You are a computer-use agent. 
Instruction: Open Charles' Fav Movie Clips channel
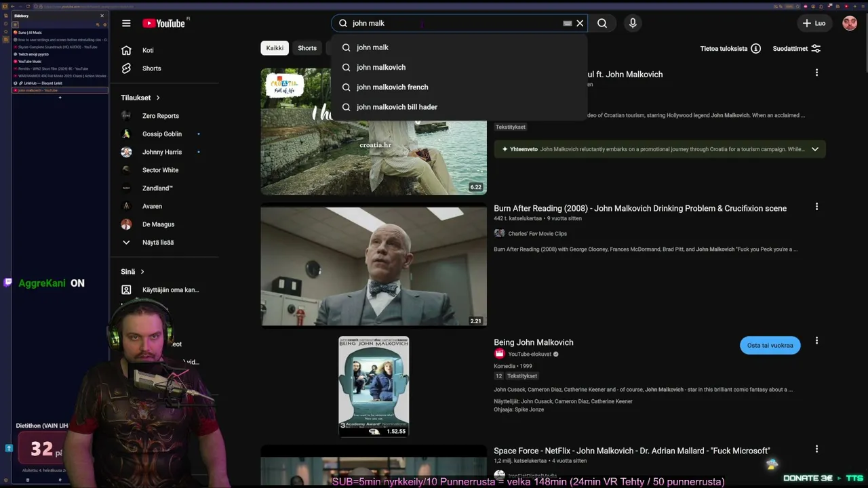pos(537,234)
